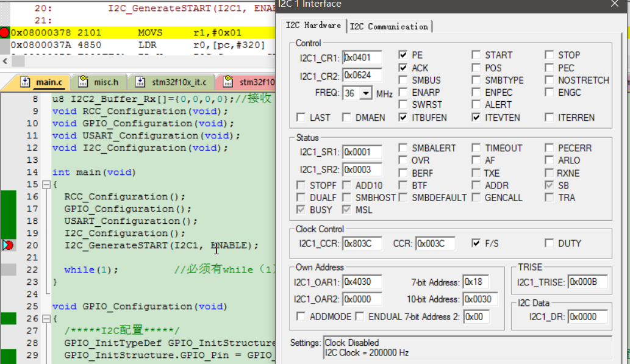This screenshot has height=364, width=630.
Task: Enable the DMAEN checkbox
Action: pos(346,117)
